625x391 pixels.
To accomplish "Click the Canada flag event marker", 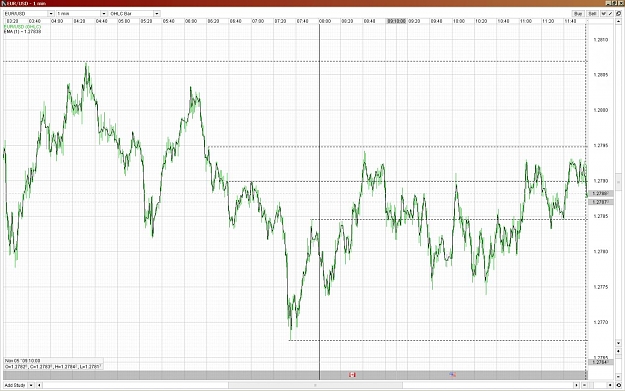I will (352, 375).
